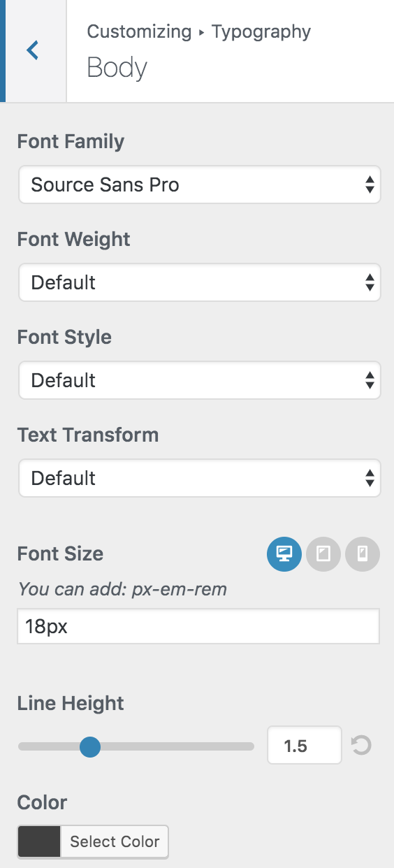The image size is (394, 868).
Task: Click the Body section heading
Action: pos(117,68)
